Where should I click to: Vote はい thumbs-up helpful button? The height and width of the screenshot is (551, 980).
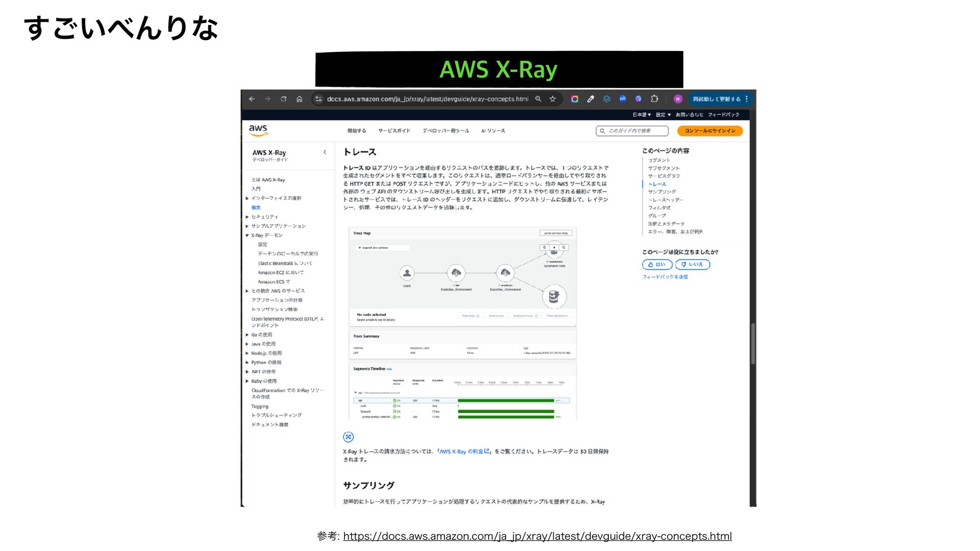click(656, 264)
